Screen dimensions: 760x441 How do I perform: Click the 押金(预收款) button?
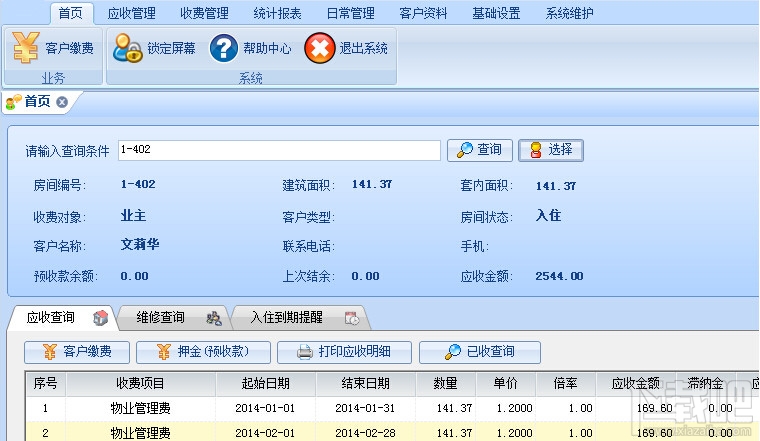(x=204, y=352)
